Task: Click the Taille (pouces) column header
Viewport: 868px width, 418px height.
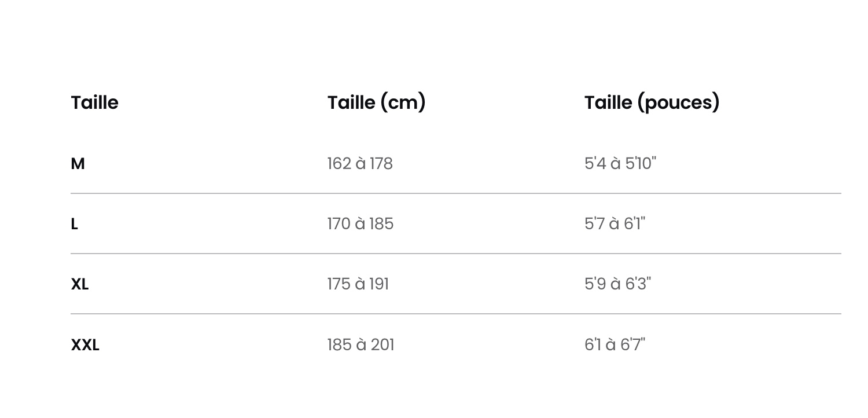Action: (x=652, y=102)
